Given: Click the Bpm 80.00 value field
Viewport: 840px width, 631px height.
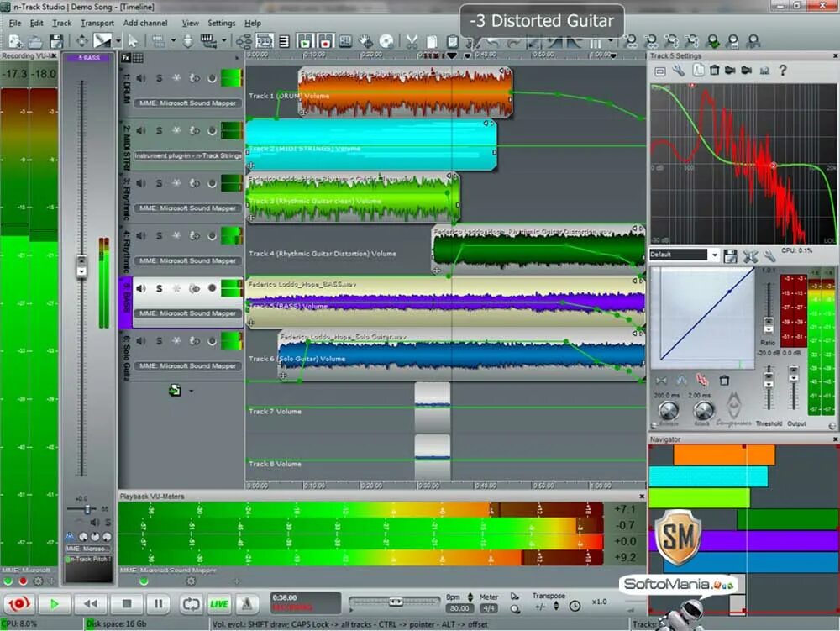Looking at the screenshot, I should (459, 608).
